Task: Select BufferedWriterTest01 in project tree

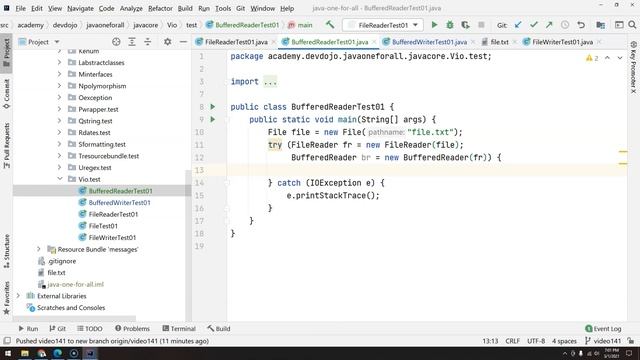Action: (x=119, y=202)
